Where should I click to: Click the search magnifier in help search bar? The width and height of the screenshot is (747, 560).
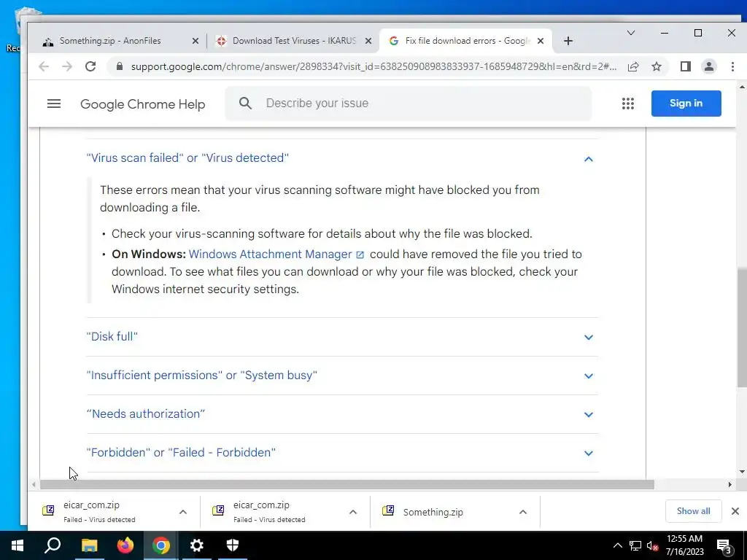click(245, 104)
